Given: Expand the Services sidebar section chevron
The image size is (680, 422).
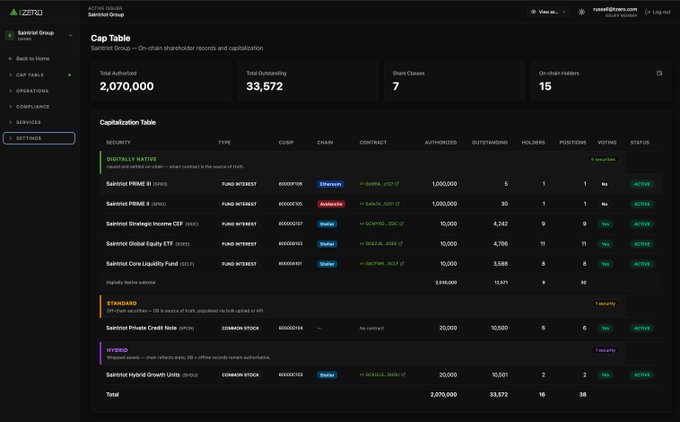Looking at the screenshot, I should 10,122.
